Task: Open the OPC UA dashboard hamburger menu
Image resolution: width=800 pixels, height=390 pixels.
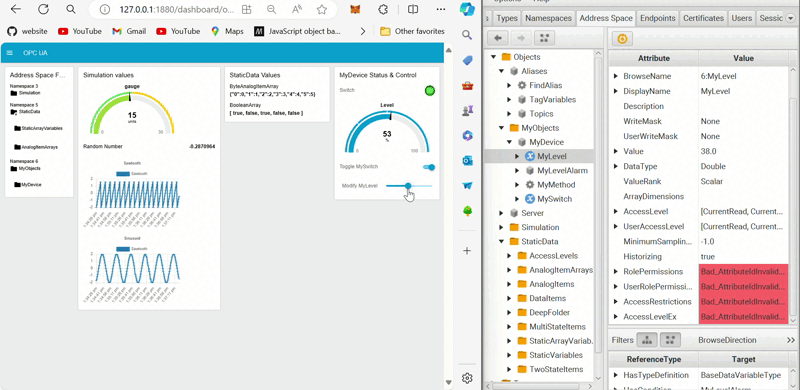Action: 10,53
